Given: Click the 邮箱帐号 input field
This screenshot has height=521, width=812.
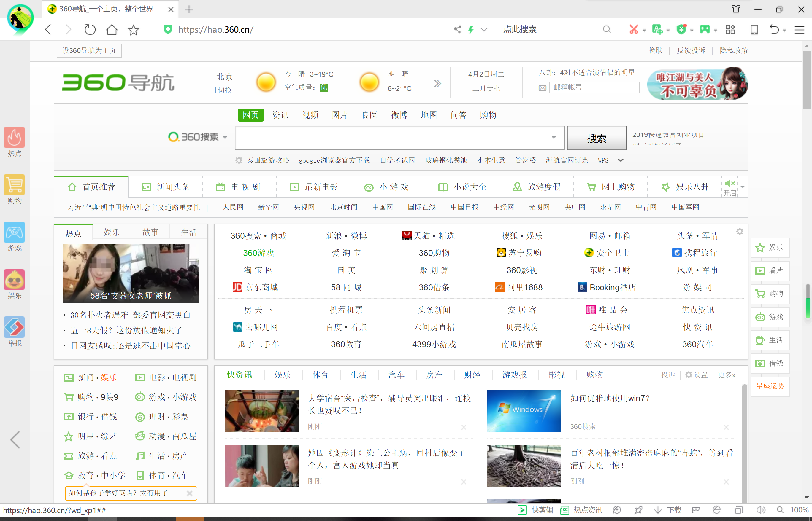Looking at the screenshot, I should [594, 87].
